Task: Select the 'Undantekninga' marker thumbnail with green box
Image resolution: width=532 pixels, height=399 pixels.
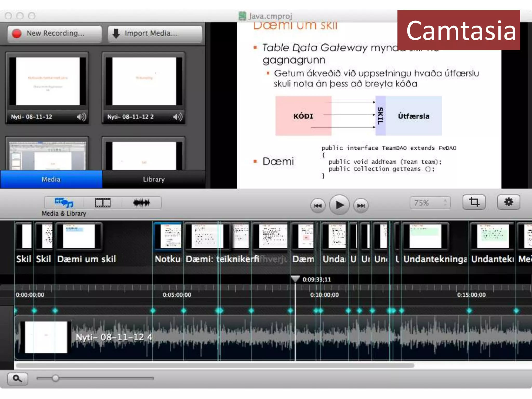Action: [x=425, y=236]
